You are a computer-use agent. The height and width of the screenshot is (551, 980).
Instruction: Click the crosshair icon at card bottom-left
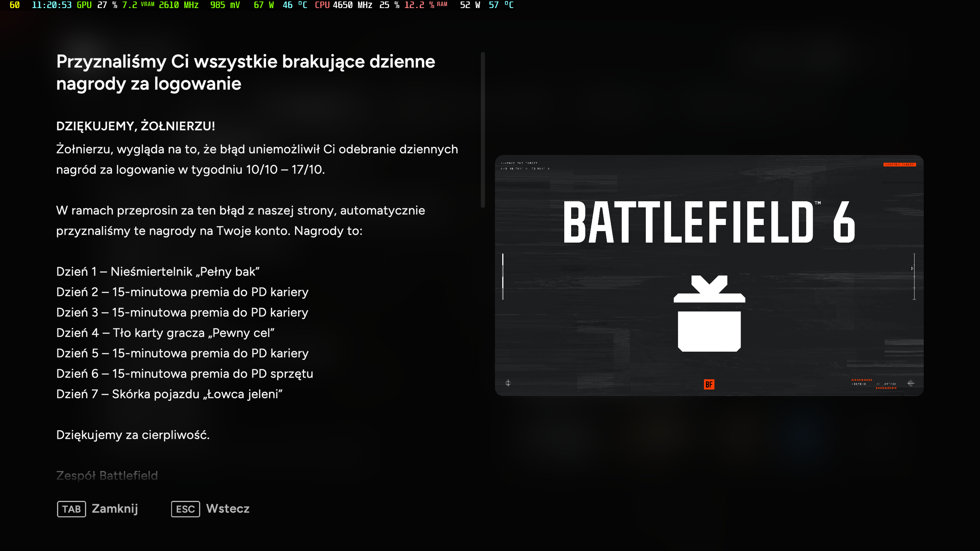click(x=508, y=383)
